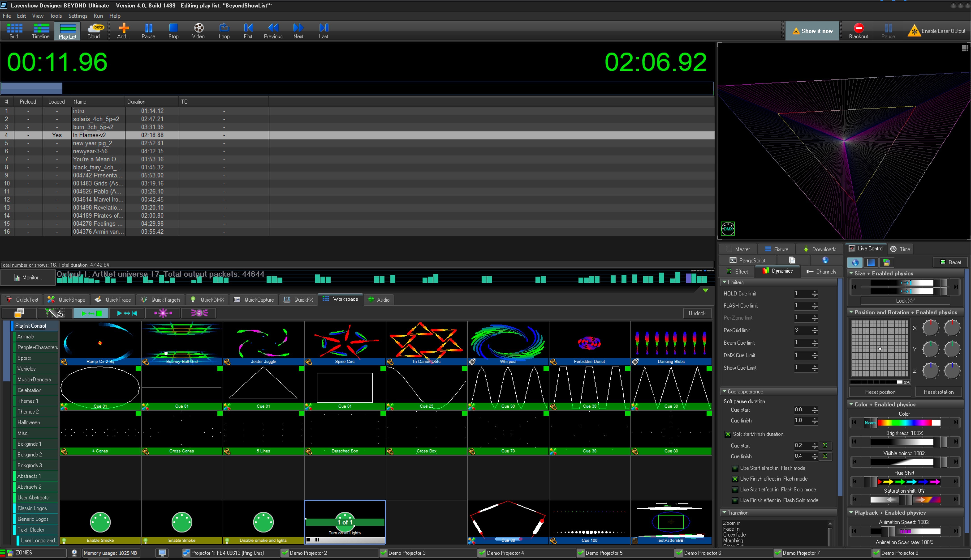The height and width of the screenshot is (560, 971).
Task: Click Add show toolbar icon
Action: [x=124, y=28]
